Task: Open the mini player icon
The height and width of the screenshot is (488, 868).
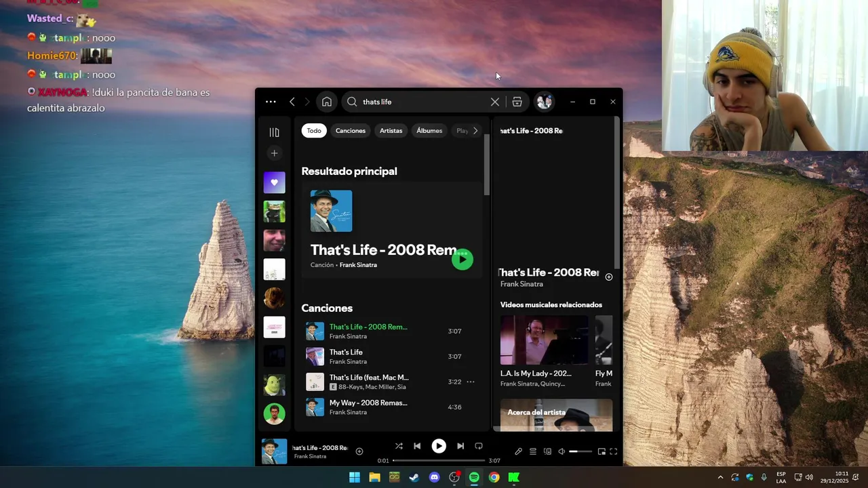Action: pyautogui.click(x=601, y=451)
